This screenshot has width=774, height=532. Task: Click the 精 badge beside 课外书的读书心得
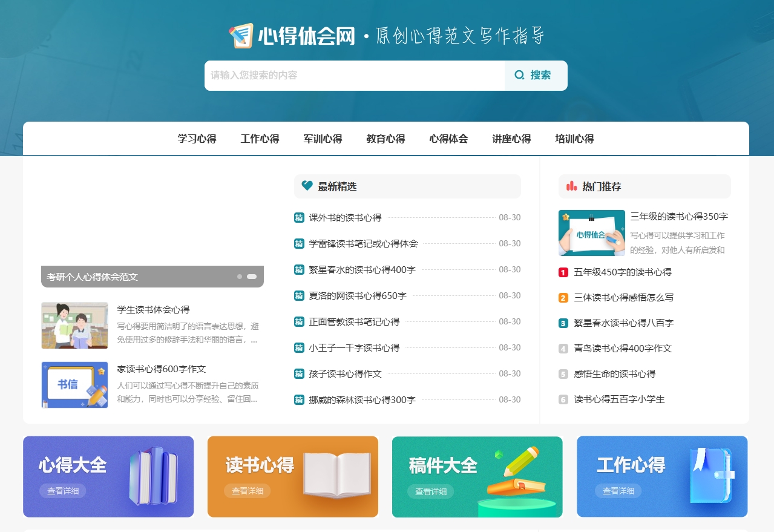298,217
